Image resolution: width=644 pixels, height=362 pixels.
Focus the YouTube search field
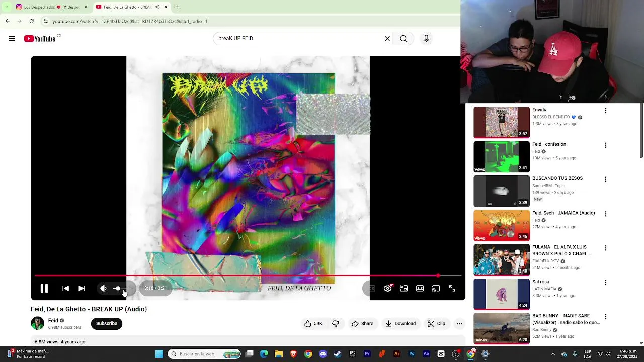tap(299, 38)
